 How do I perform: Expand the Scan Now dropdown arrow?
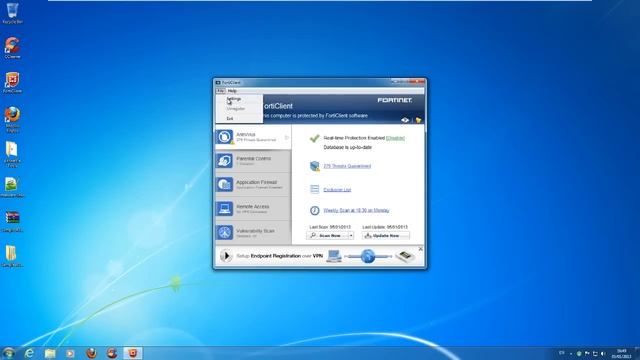(351, 236)
